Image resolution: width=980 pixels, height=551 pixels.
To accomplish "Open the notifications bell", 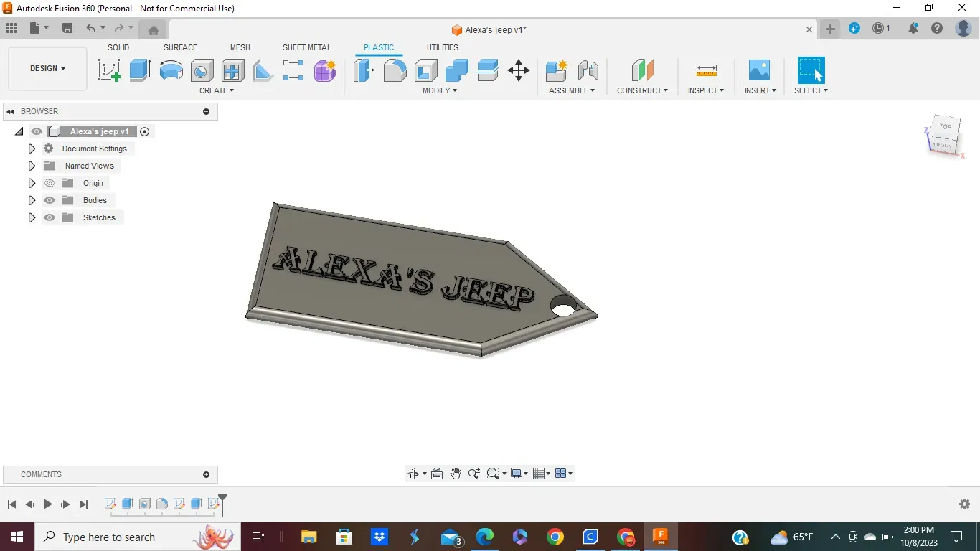I will point(913,29).
